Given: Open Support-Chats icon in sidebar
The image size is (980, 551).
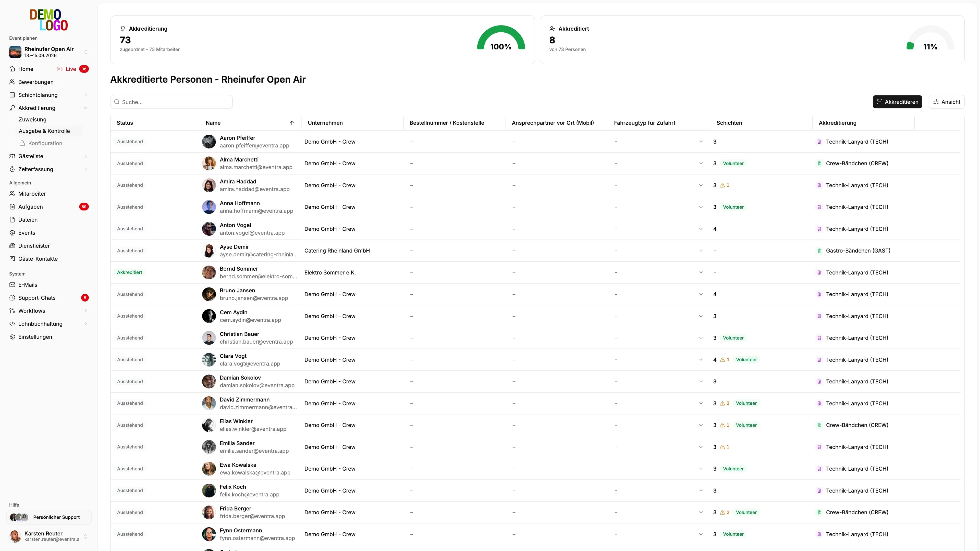Looking at the screenshot, I should point(12,297).
